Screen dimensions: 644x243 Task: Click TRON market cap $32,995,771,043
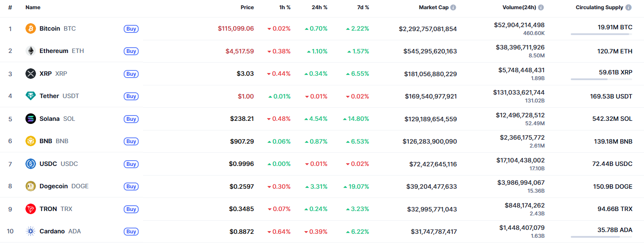point(432,209)
